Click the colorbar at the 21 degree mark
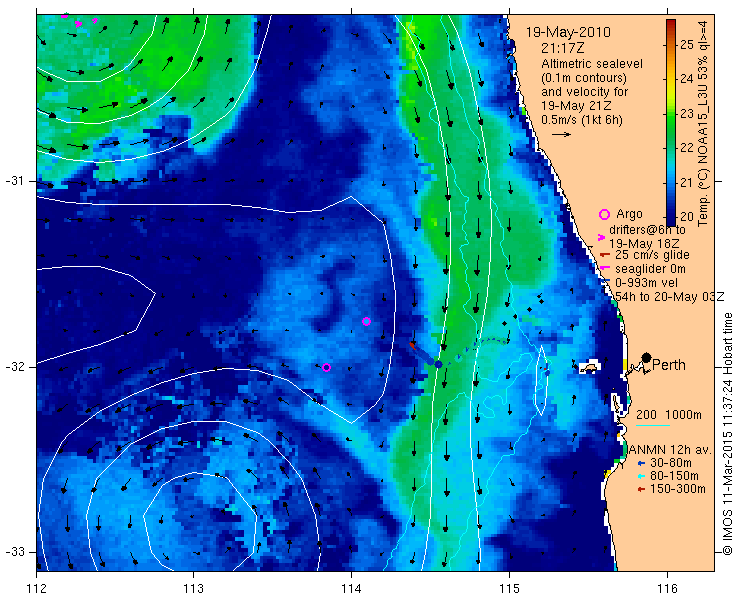Screen dimensions: 740x600 coord(671,183)
